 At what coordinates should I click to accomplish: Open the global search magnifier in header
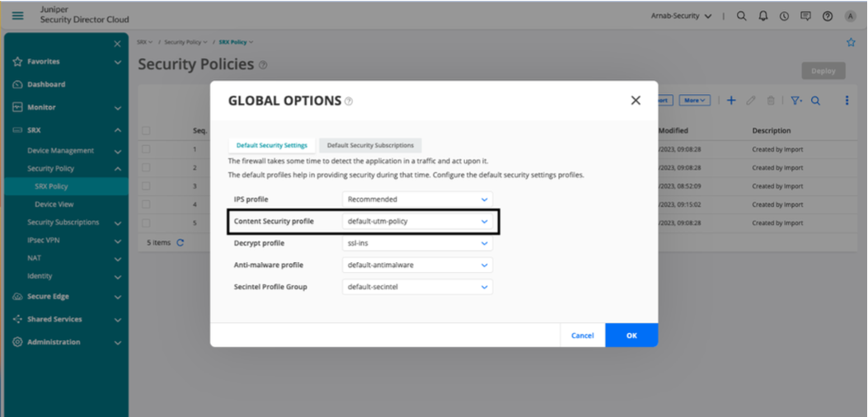click(x=742, y=16)
